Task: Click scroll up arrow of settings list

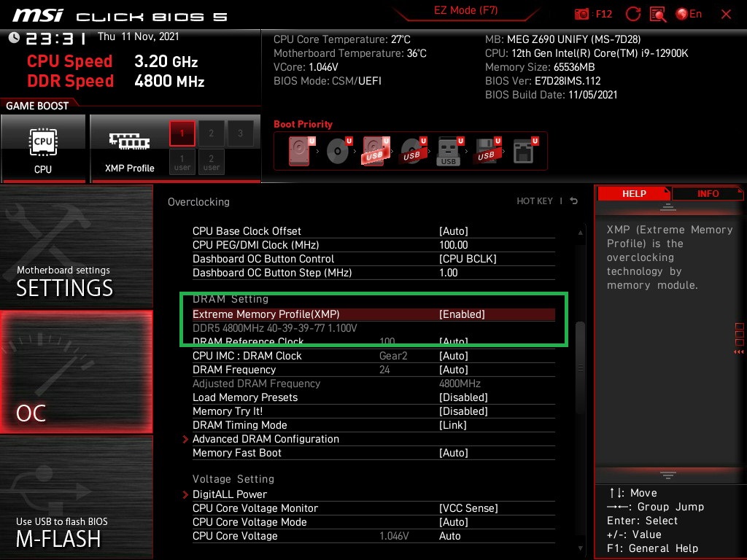Action: pos(580,233)
